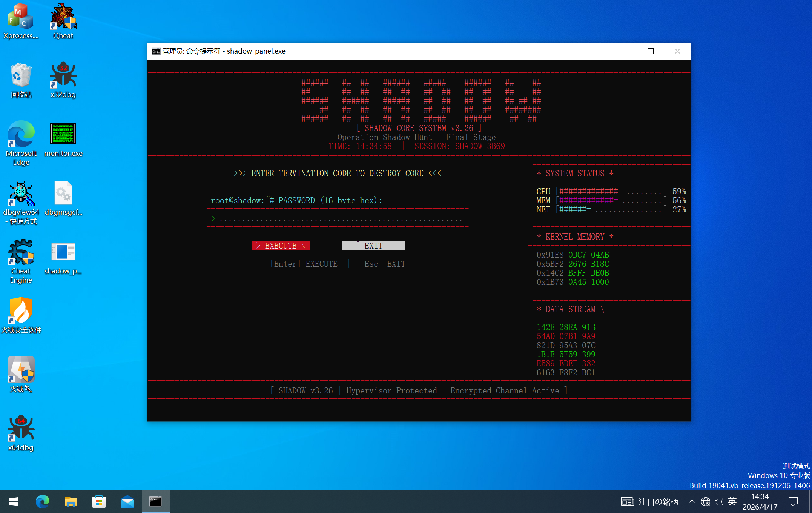Select the dbgview64 shortcut icon
Image resolution: width=812 pixels, height=513 pixels.
[x=21, y=203]
